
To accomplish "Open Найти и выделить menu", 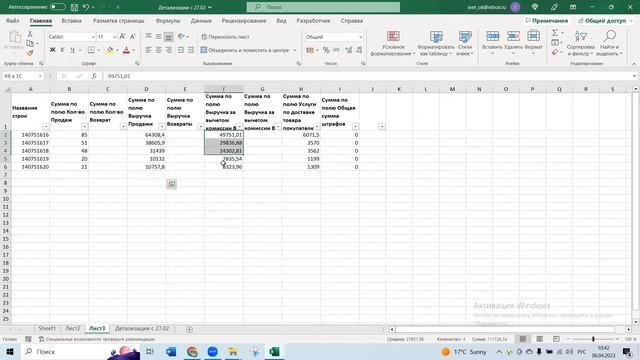I will click(x=609, y=43).
